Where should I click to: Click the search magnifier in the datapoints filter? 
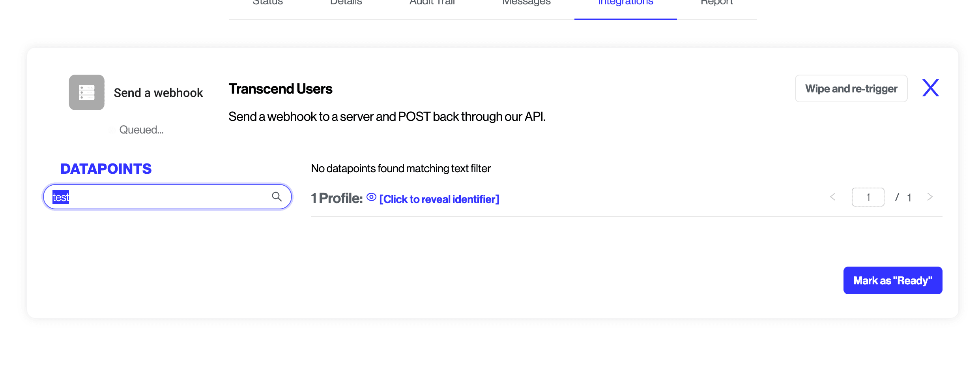277,196
